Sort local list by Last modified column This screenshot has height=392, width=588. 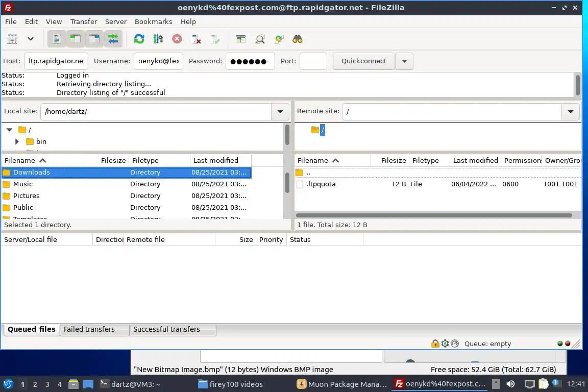(x=220, y=160)
